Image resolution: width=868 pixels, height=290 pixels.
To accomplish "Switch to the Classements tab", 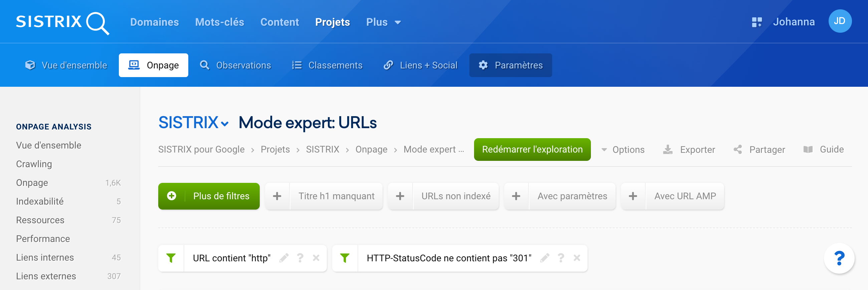I will click(327, 65).
